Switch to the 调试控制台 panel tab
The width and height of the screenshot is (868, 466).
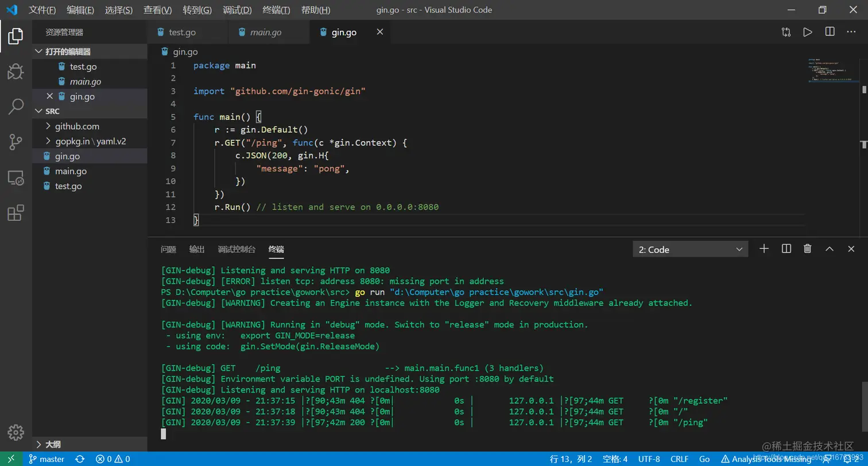237,249
